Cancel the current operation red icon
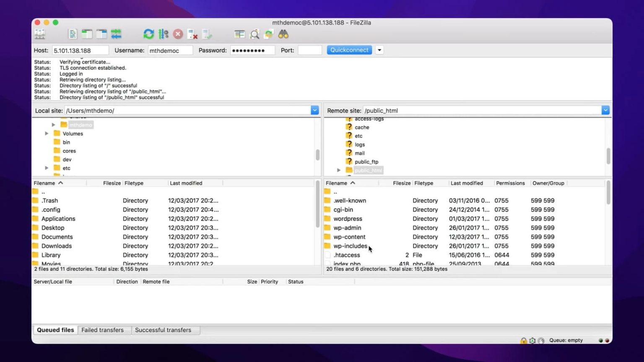The width and height of the screenshot is (644, 362). (x=178, y=34)
